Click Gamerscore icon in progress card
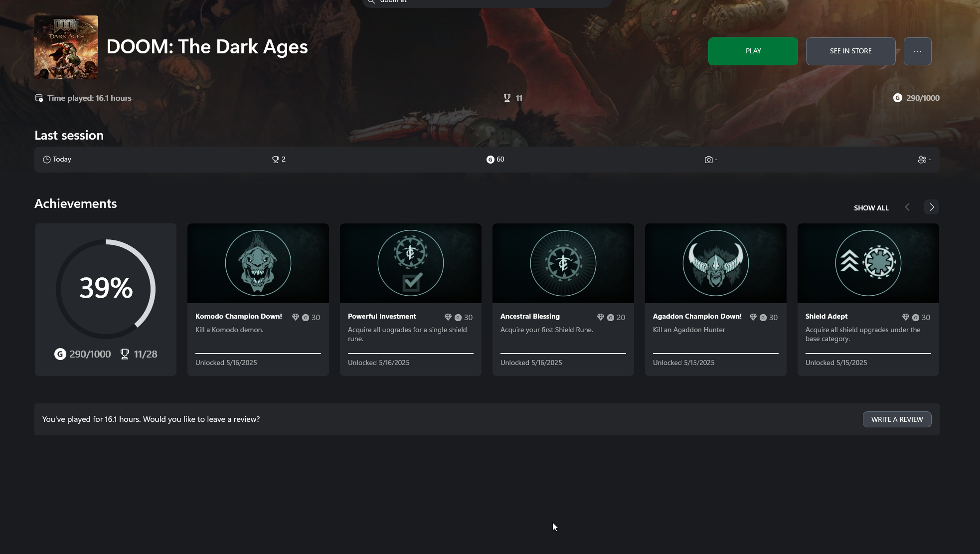The height and width of the screenshot is (554, 980). 60,354
